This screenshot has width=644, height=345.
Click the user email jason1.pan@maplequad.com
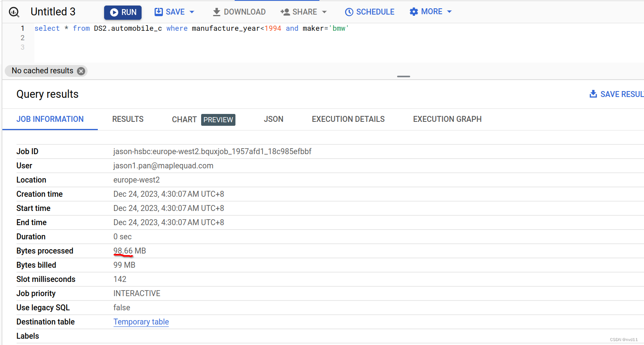coord(163,166)
